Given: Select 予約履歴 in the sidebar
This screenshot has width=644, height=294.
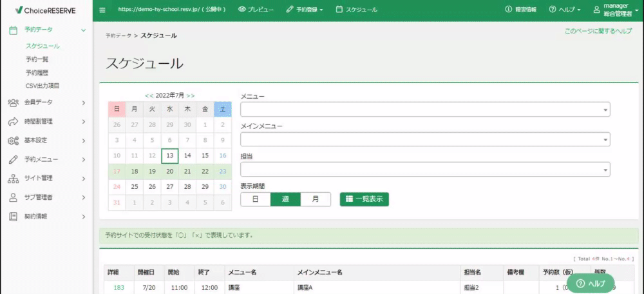Looking at the screenshot, I should tap(37, 72).
